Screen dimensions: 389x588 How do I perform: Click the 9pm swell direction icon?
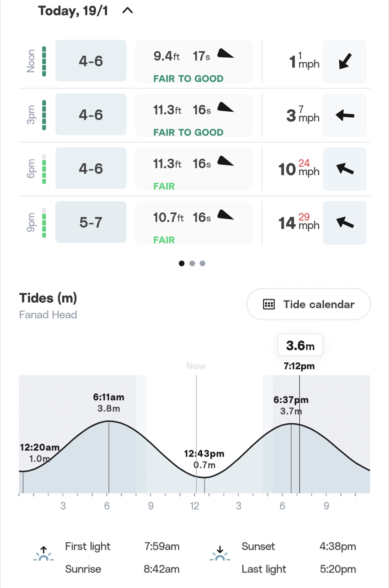pyautogui.click(x=225, y=215)
